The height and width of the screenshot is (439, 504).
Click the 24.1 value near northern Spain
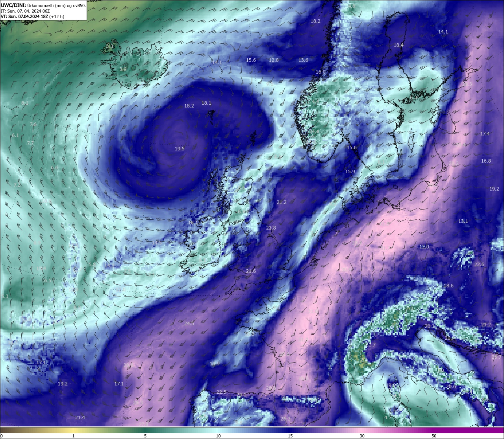point(241,395)
